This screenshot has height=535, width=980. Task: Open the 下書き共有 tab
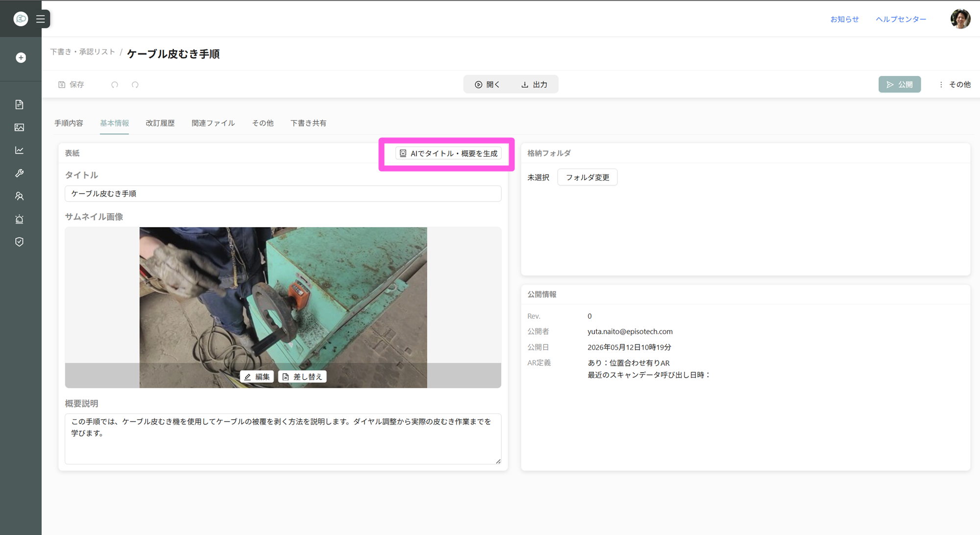pos(308,123)
